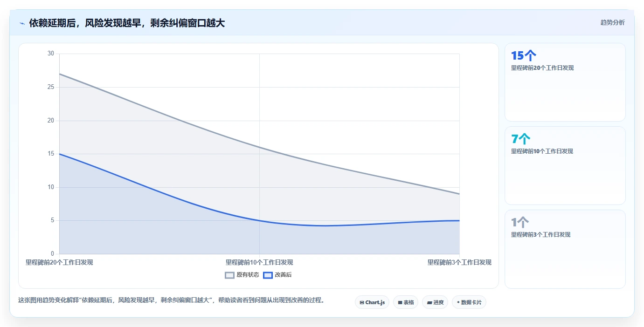
Task: Open the 7个 data card
Action: (565, 166)
